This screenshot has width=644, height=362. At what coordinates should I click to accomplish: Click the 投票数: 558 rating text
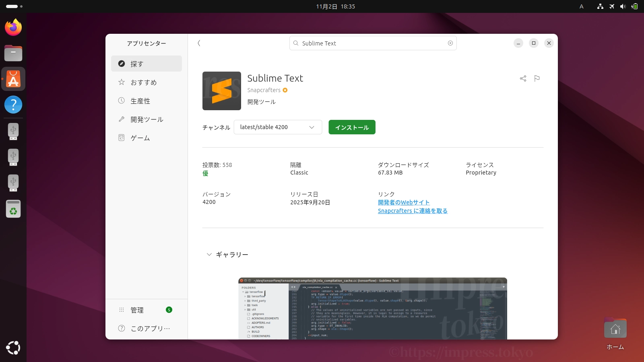tap(217, 165)
